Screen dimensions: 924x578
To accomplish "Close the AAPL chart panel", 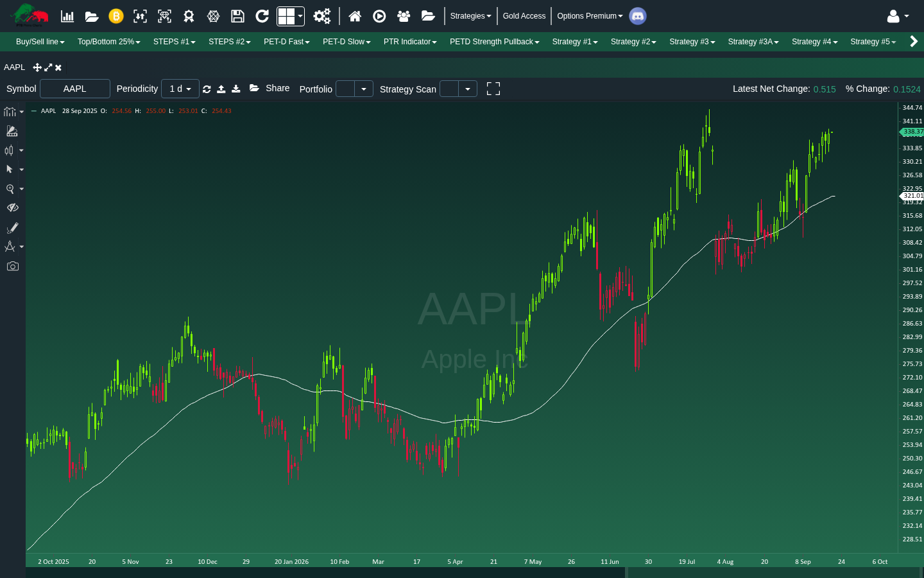I will pos(58,67).
